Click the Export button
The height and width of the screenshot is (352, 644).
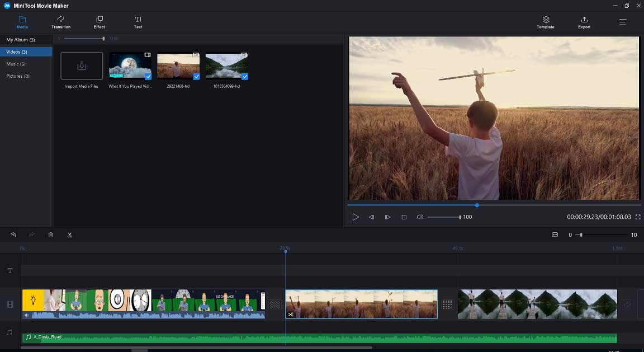[x=584, y=22]
